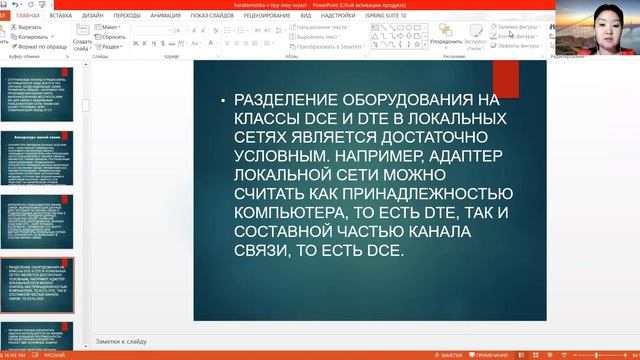Create new slide with Создать слайд
The image size is (640, 360).
(x=82, y=38)
